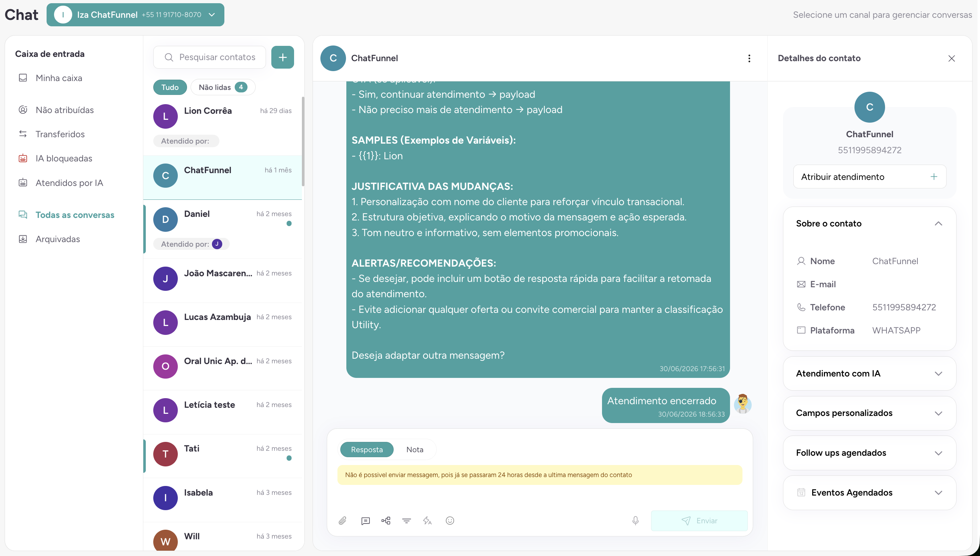Click the Atendimento encerrado message bubble
The image size is (980, 556).
(x=666, y=406)
